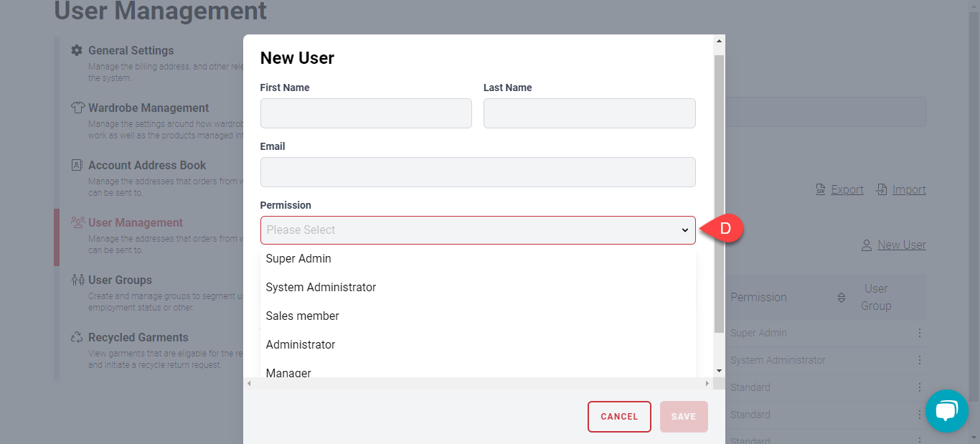Select Administrator permission option
Viewport: 980px width, 444px height.
301,345
